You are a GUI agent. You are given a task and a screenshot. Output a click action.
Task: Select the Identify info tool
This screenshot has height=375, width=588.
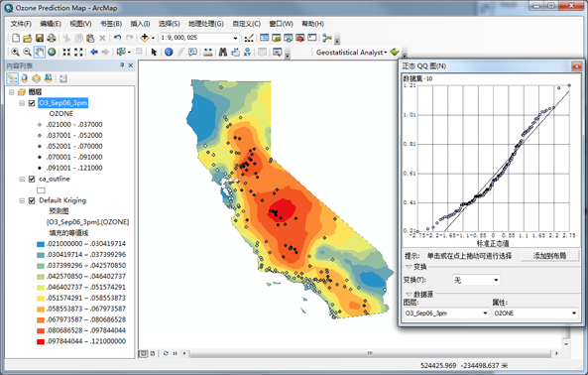169,52
